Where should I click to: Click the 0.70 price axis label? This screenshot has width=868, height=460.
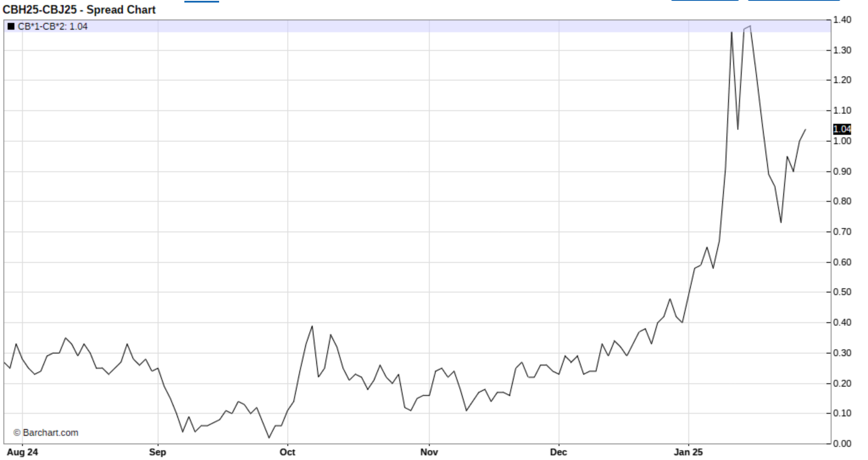click(842, 232)
